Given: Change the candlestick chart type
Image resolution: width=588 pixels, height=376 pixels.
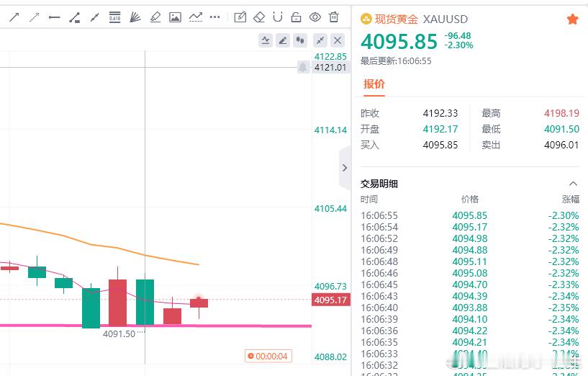Looking at the screenshot, I should [x=300, y=40].
